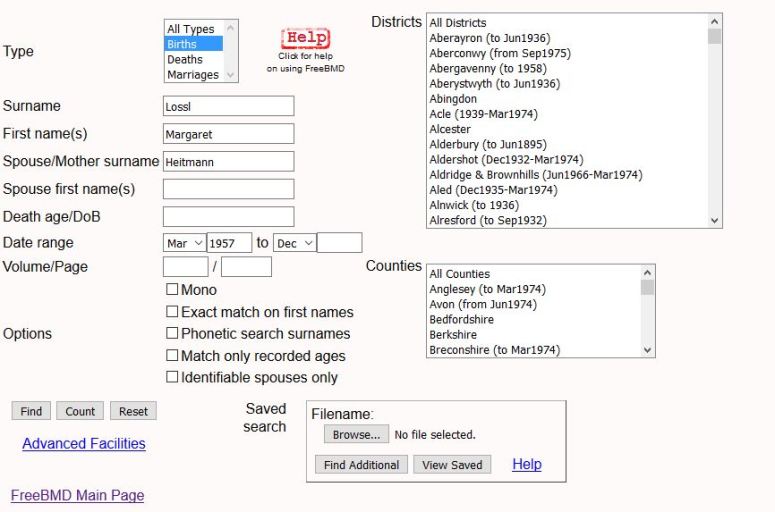775x512 pixels.
Task: Open the end month dropdown showing Dec
Action: tap(294, 243)
